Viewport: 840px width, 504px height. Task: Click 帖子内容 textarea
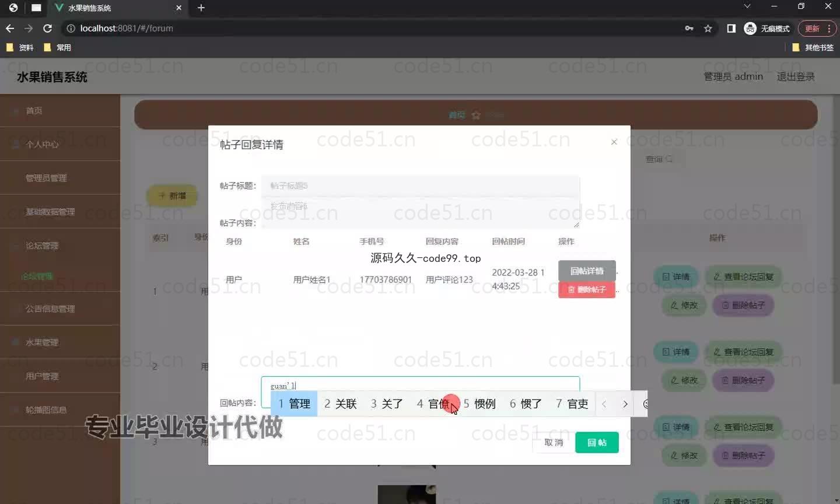(420, 213)
